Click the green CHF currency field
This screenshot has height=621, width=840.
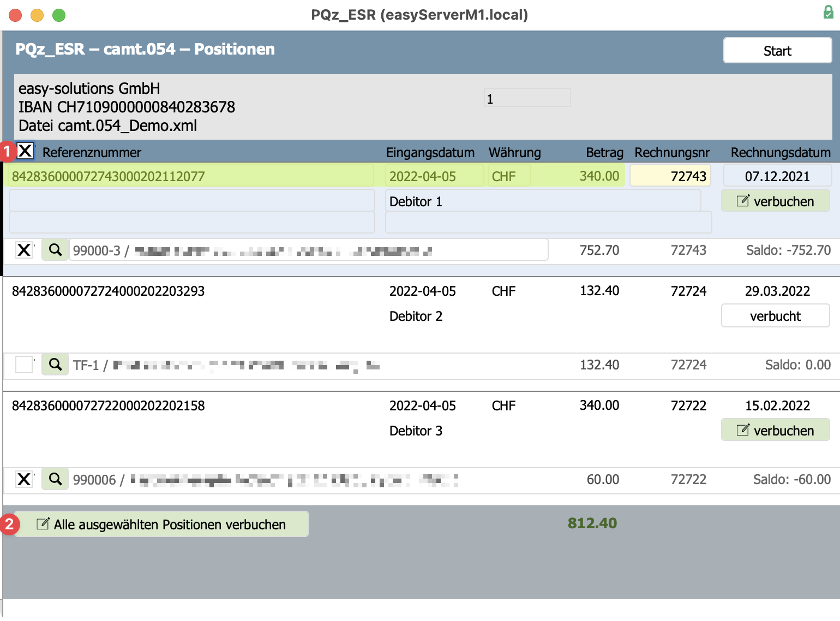(x=509, y=176)
